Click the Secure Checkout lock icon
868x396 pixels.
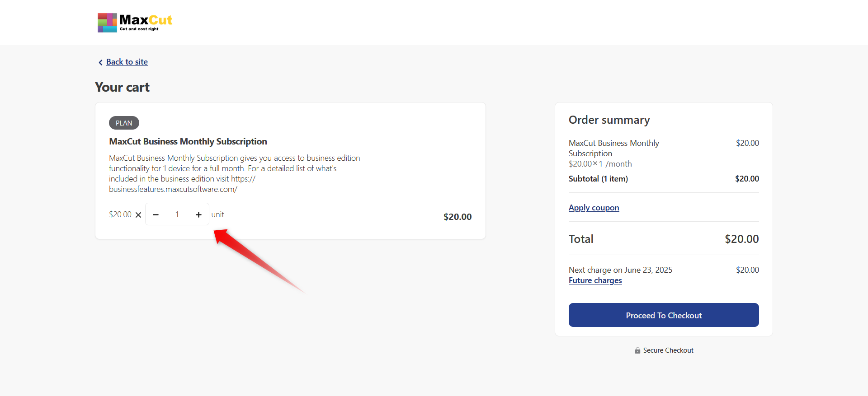637,350
